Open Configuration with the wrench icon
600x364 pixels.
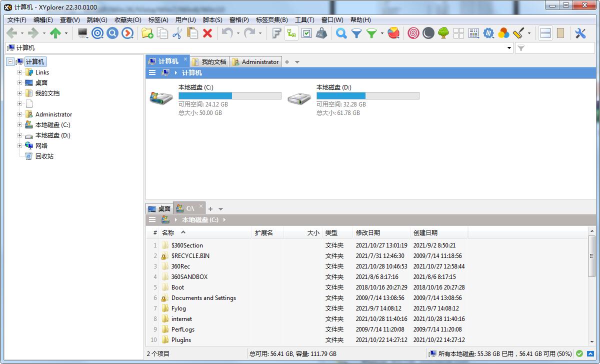pyautogui.click(x=581, y=33)
